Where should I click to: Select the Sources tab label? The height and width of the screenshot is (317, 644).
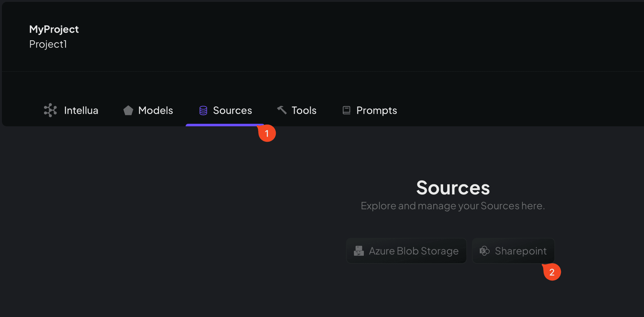click(232, 110)
